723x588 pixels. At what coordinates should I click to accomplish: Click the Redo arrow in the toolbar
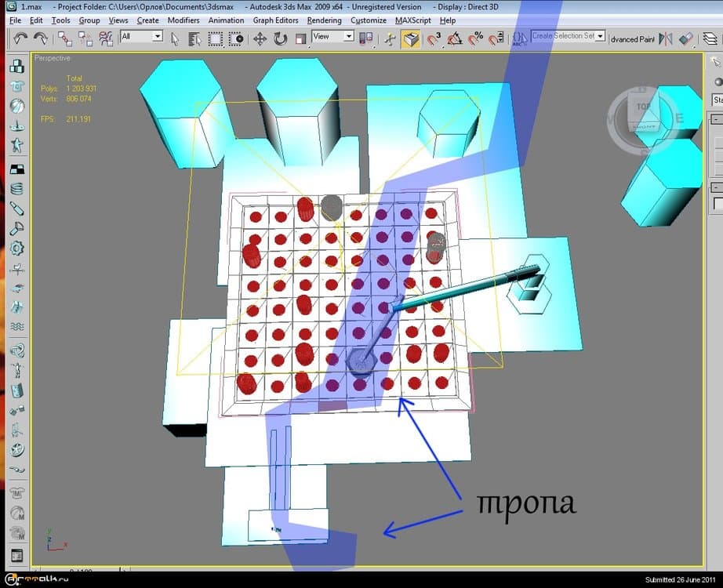click(41, 38)
